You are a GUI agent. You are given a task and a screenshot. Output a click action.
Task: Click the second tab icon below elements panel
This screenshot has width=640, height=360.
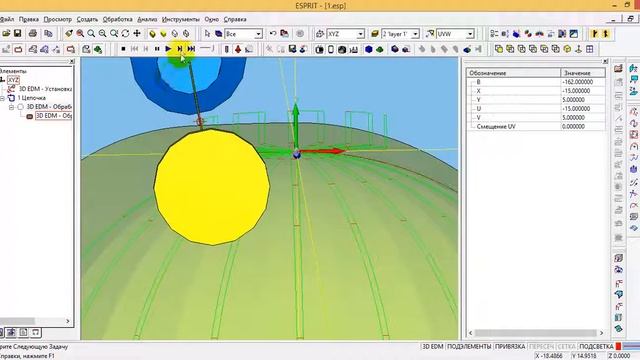pos(11,332)
